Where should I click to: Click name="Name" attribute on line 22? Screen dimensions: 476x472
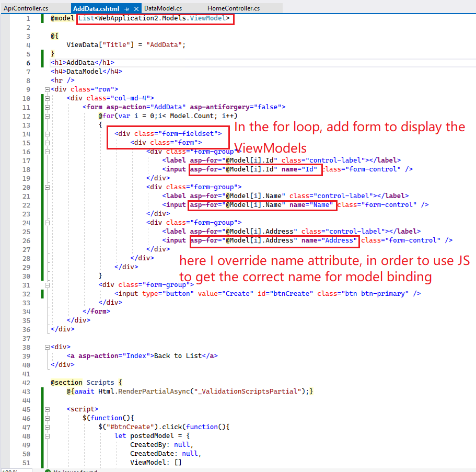tap(311, 205)
